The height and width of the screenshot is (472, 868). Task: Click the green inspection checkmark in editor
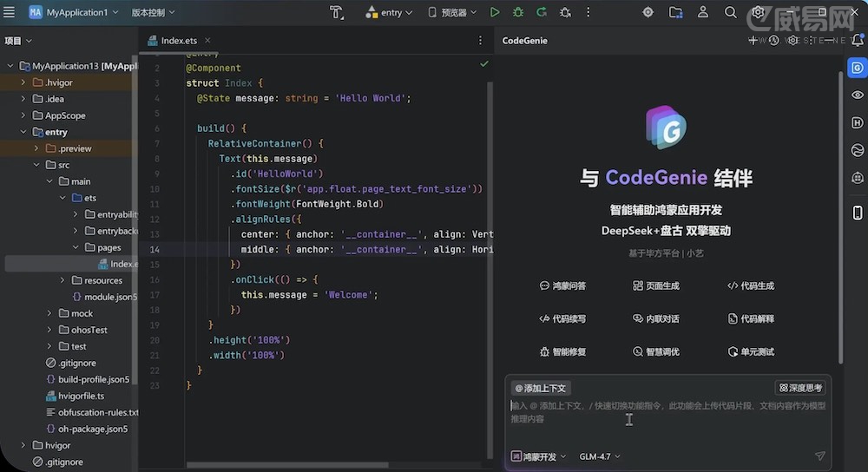coord(483,64)
